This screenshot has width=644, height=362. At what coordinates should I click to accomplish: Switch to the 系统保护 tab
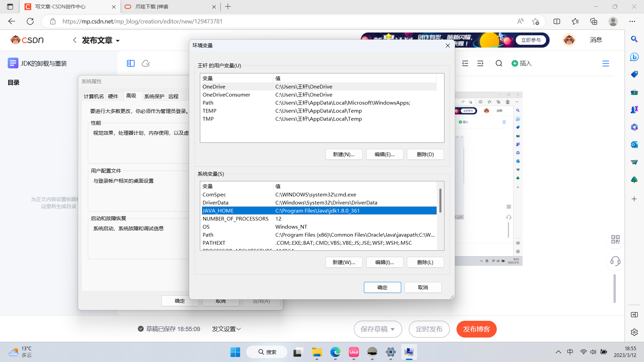tap(154, 97)
